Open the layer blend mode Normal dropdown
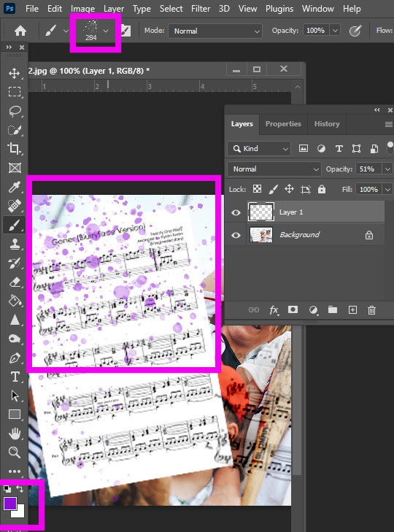Screen dimensions: 394x532 click(274, 169)
